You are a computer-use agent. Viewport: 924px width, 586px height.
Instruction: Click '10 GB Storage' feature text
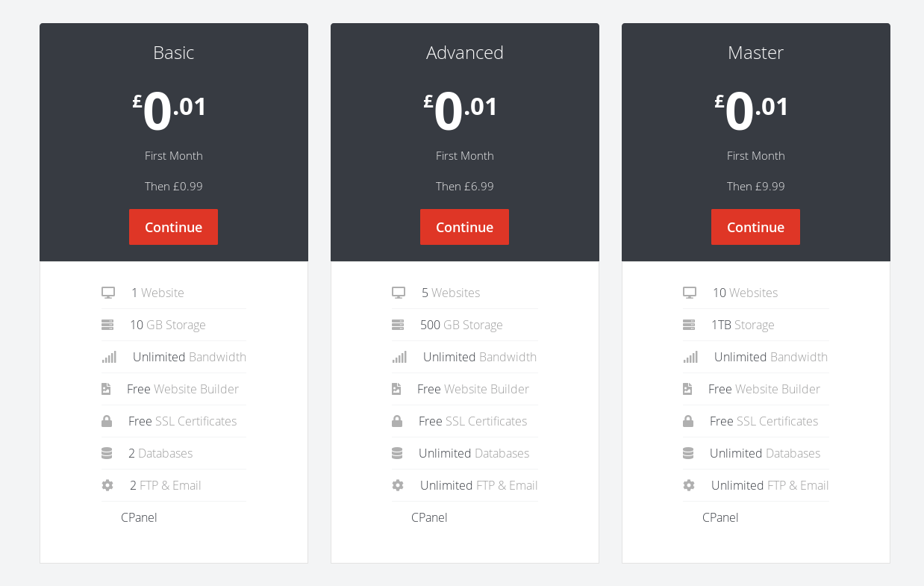tap(168, 325)
